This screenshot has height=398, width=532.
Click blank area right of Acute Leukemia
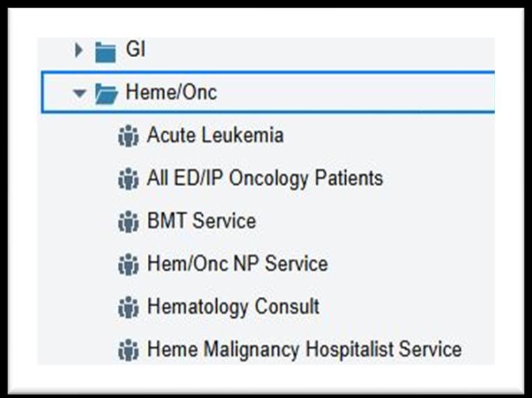390,135
